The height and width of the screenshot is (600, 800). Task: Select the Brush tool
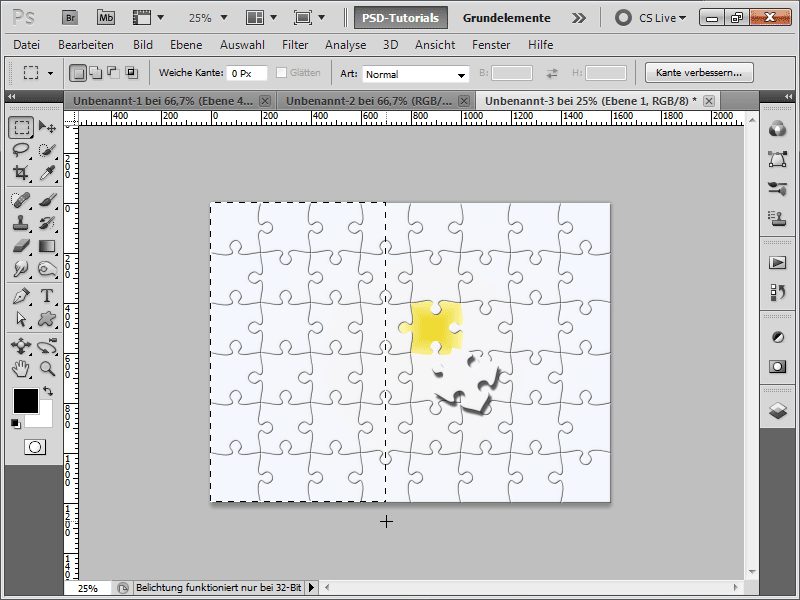coord(47,200)
